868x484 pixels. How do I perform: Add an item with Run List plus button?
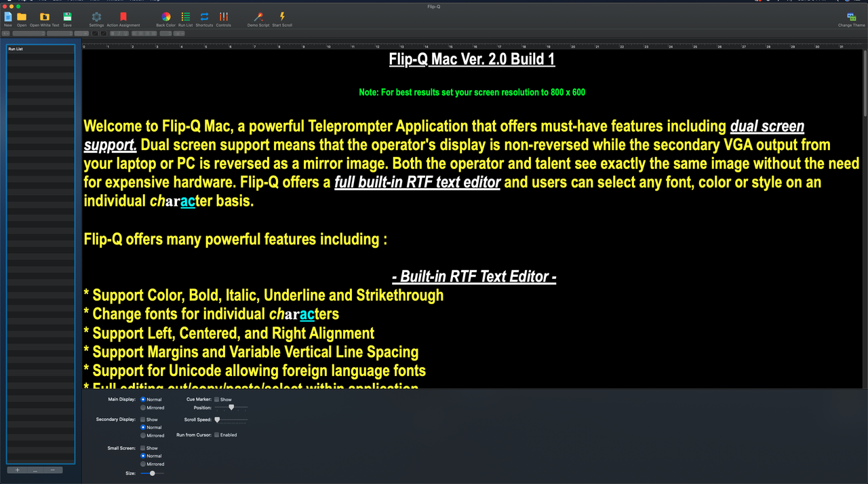click(18, 470)
